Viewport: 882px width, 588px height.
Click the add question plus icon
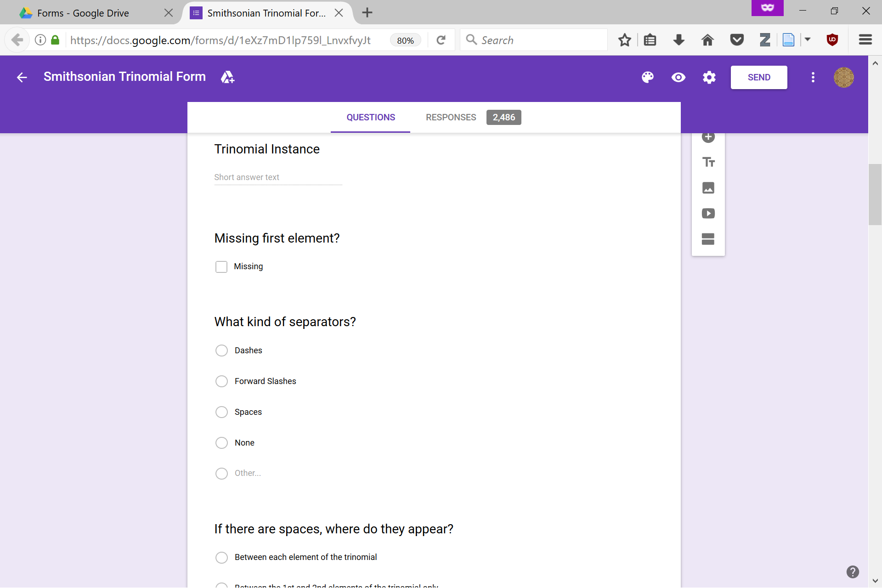click(x=708, y=137)
